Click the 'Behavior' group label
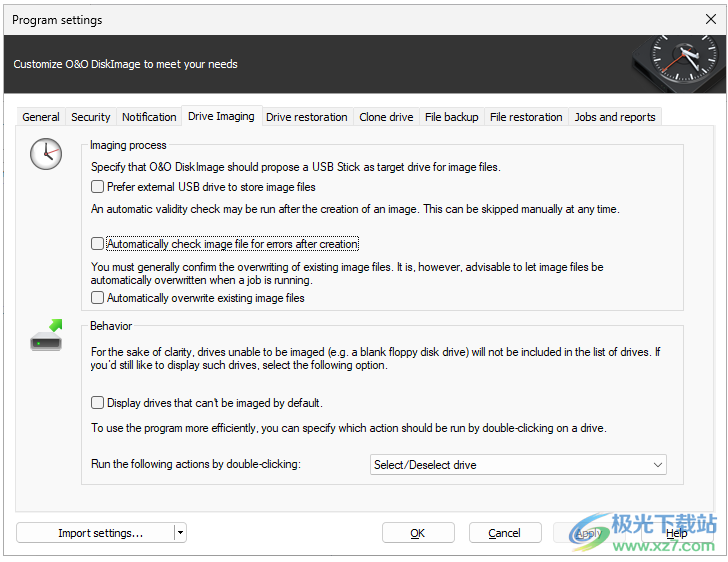This screenshot has height=562, width=728. (111, 326)
